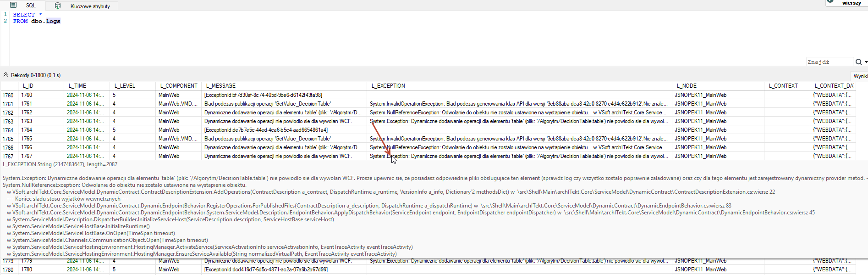This screenshot has height=275, width=868.
Task: Click MainWeb component cell in row 1767
Action: click(179, 156)
